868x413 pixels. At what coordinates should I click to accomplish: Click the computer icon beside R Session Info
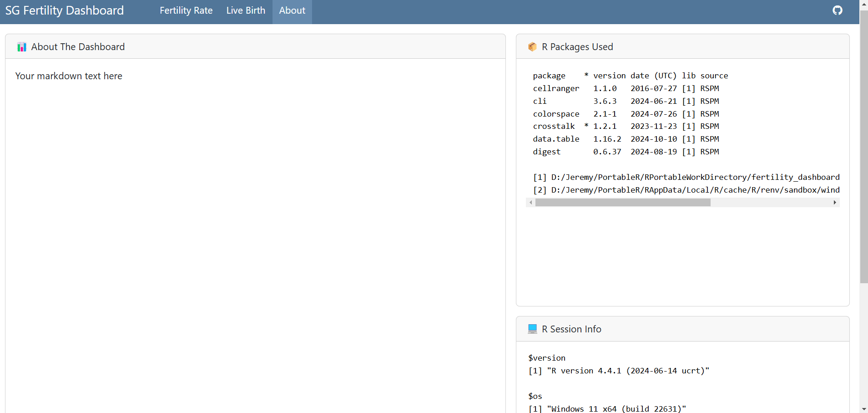pyautogui.click(x=532, y=329)
